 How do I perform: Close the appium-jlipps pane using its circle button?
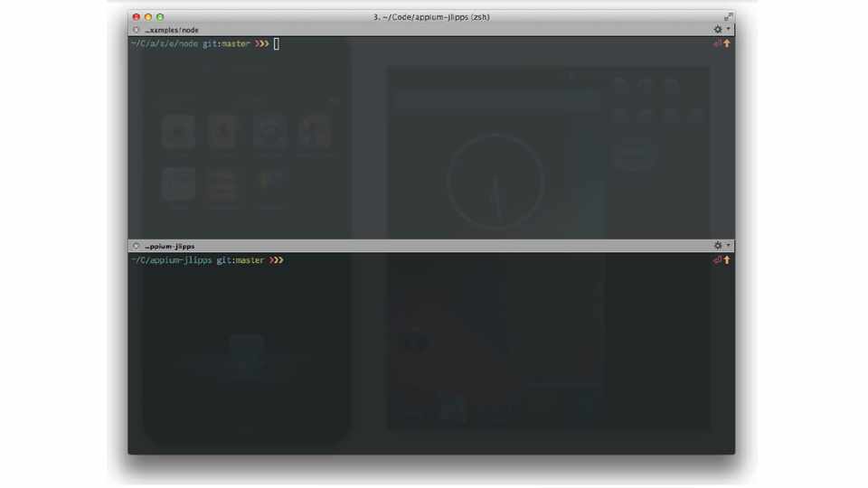(137, 246)
